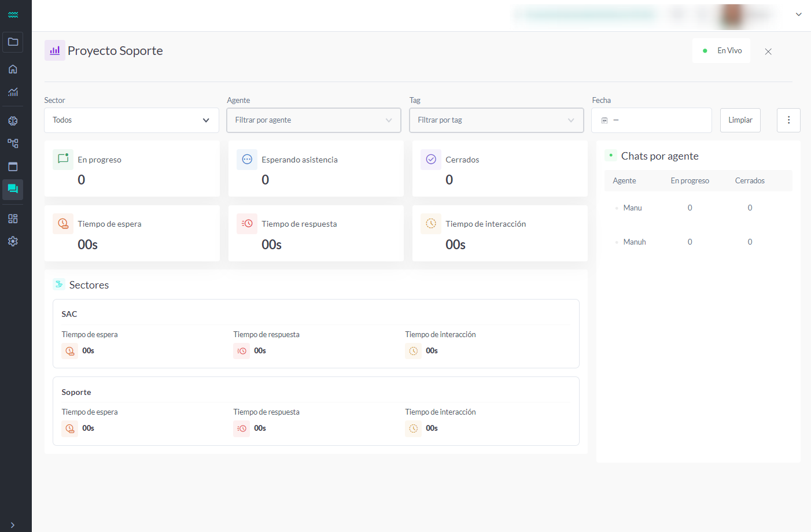This screenshot has height=532, width=811.
Task: Open the chat messages icon in sidebar
Action: (13, 189)
